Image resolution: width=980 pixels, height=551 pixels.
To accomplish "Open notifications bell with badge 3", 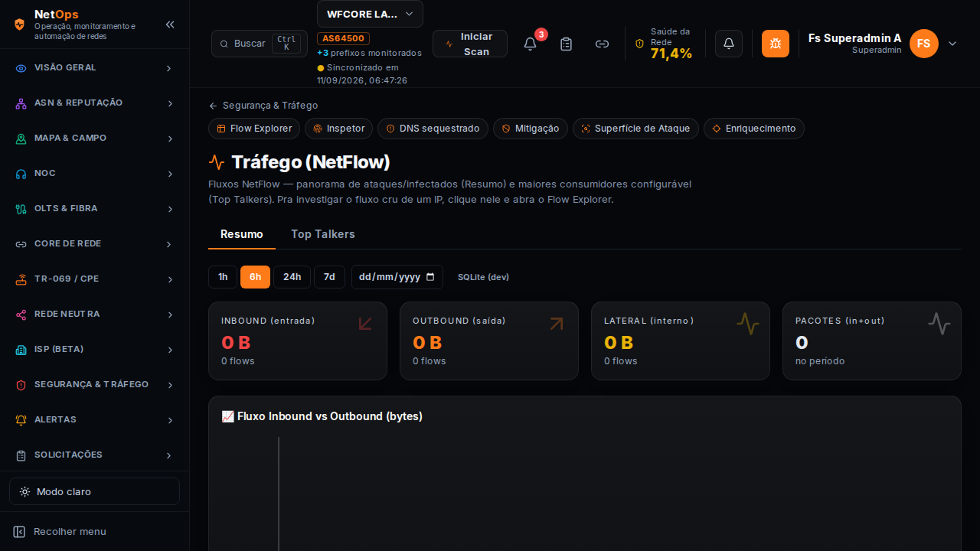I will pos(530,44).
